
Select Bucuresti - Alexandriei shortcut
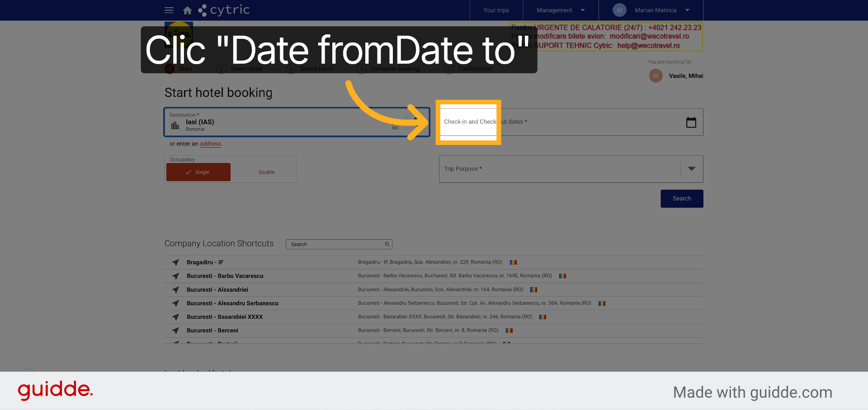217,289
